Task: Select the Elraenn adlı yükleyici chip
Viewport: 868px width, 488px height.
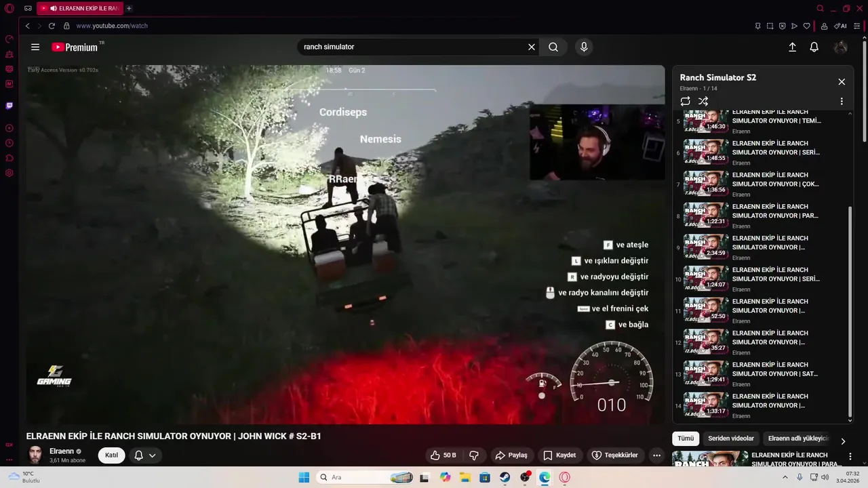Action: (798, 439)
